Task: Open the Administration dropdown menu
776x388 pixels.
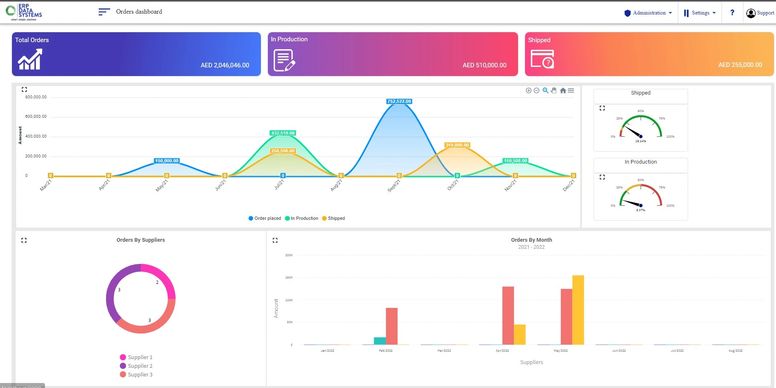Action: 648,13
